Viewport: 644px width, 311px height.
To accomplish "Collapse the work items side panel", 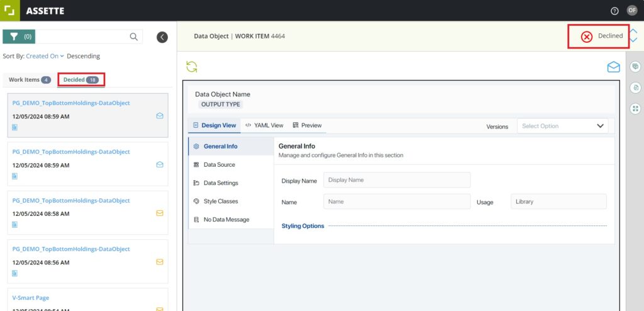I will click(x=162, y=37).
